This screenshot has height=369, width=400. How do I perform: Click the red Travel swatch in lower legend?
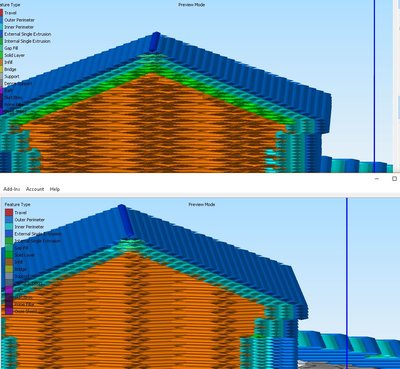pyautogui.click(x=9, y=213)
